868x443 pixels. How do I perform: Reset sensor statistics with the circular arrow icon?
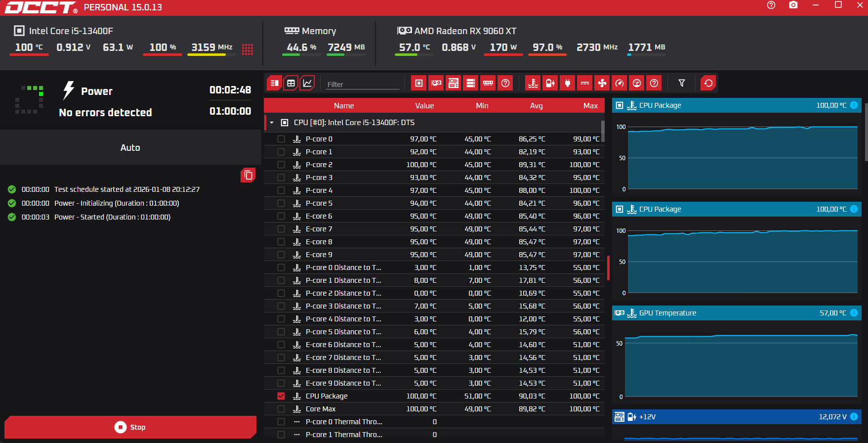(x=708, y=83)
